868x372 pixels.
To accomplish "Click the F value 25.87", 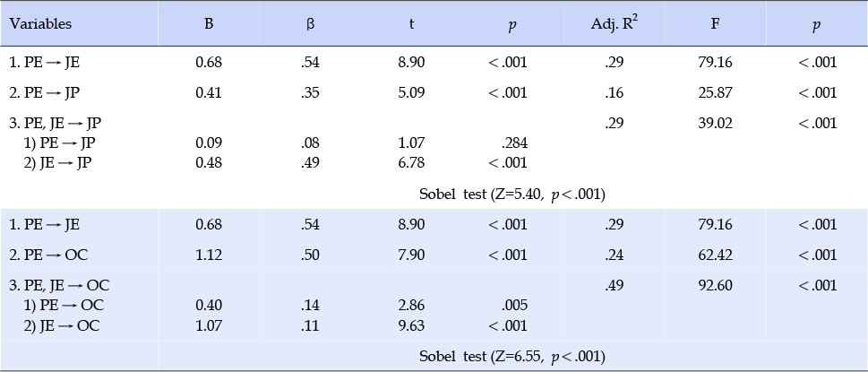I will (715, 92).
